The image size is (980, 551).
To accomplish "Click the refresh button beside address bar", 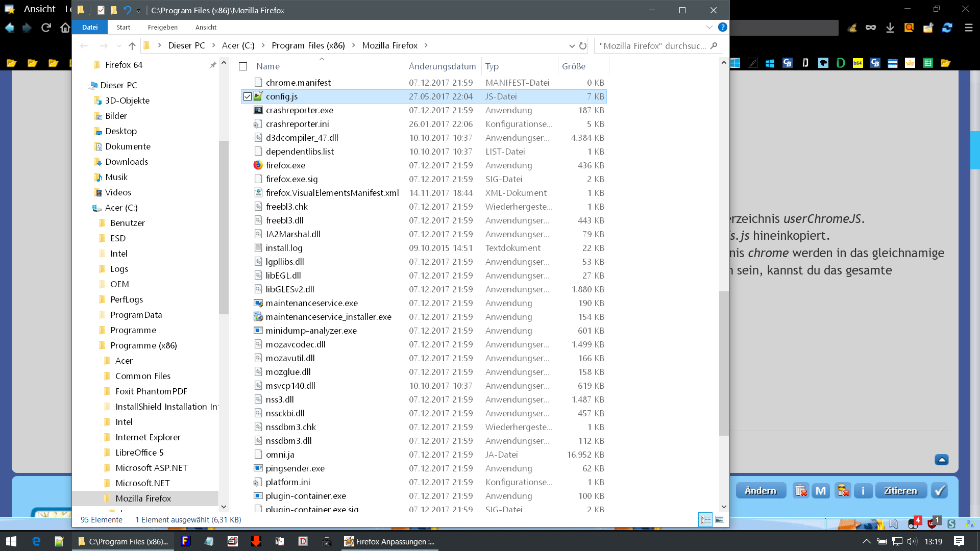I will point(583,46).
